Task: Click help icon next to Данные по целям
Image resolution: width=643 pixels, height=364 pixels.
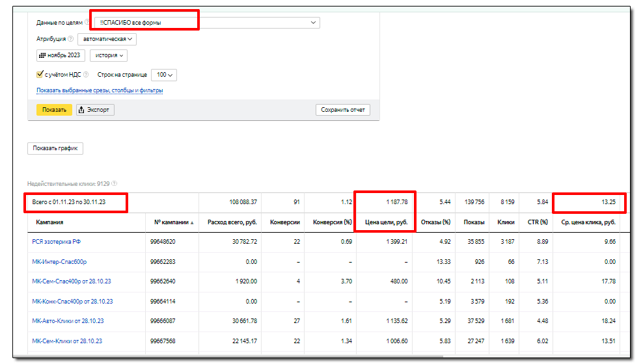Action: 87,23
